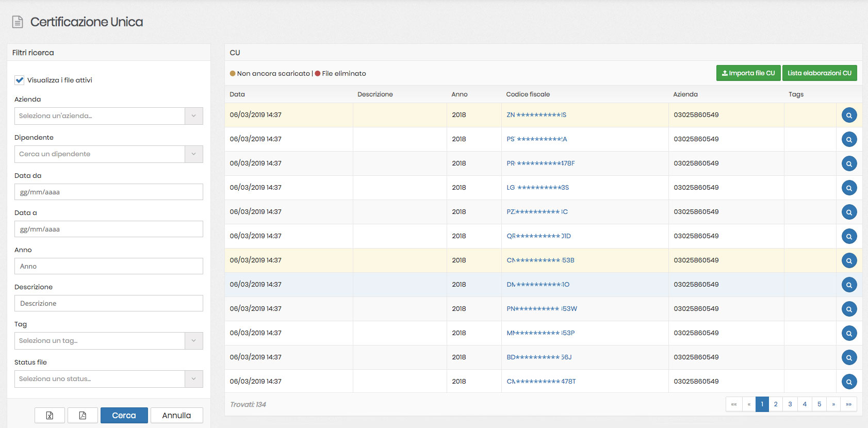This screenshot has height=428, width=868.
Task: Jump to last page in pagination
Action: click(x=848, y=404)
